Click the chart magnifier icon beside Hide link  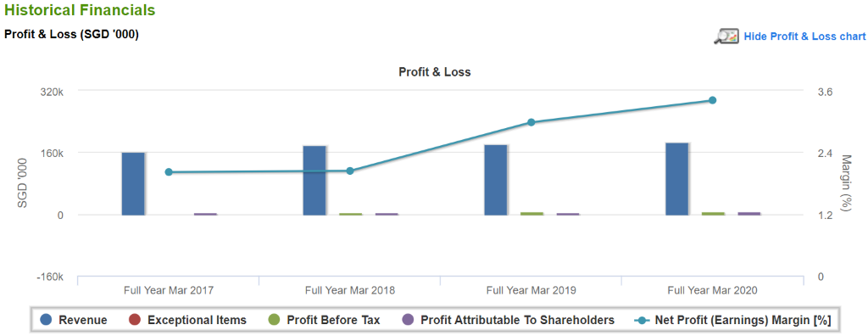726,36
